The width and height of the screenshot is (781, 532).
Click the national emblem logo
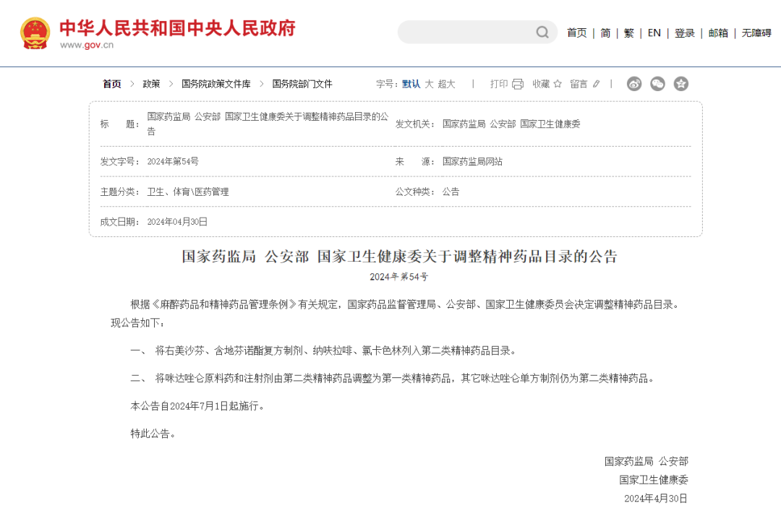click(x=35, y=33)
